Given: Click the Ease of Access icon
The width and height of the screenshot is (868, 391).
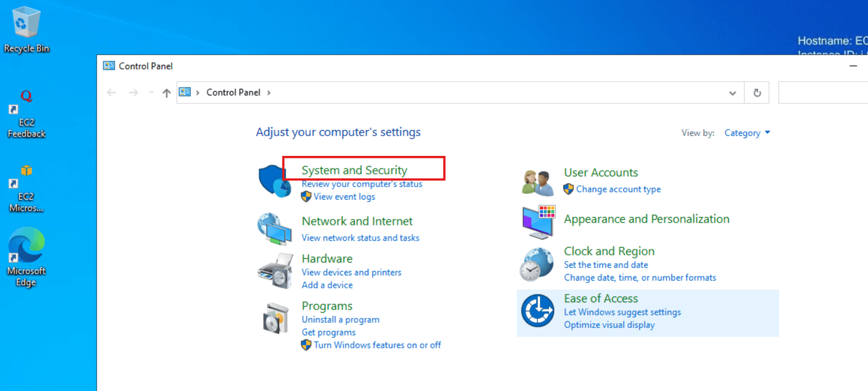Looking at the screenshot, I should (537, 311).
